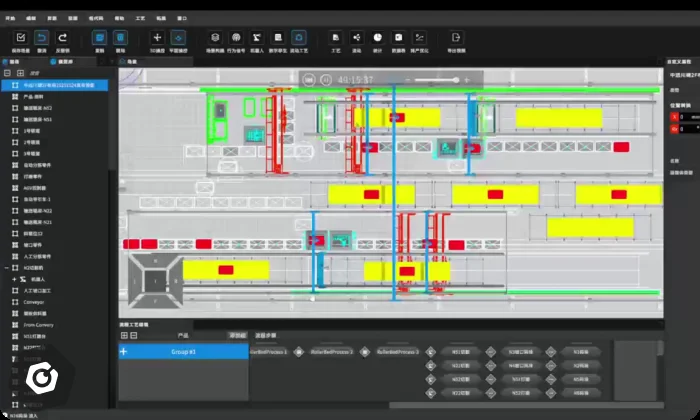Open the 工艺 document icon in toolbar
The image size is (700, 420).
[x=336, y=38]
